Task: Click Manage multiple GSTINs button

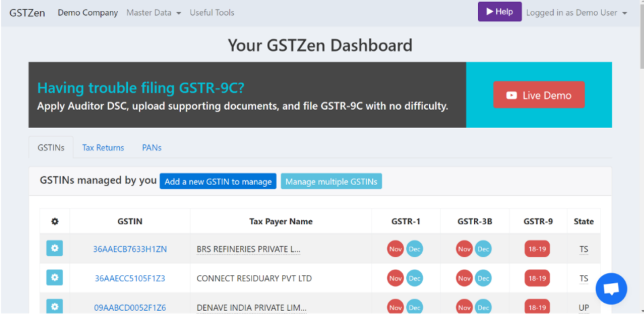Action: coord(331,182)
